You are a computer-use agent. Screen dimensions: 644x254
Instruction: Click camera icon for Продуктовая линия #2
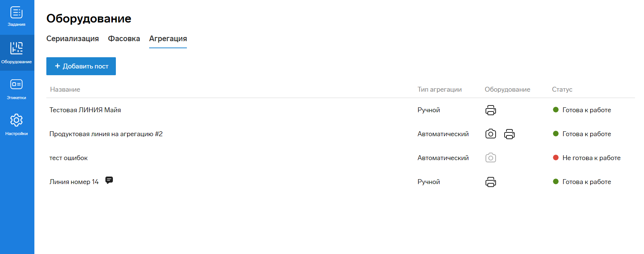[x=490, y=134]
